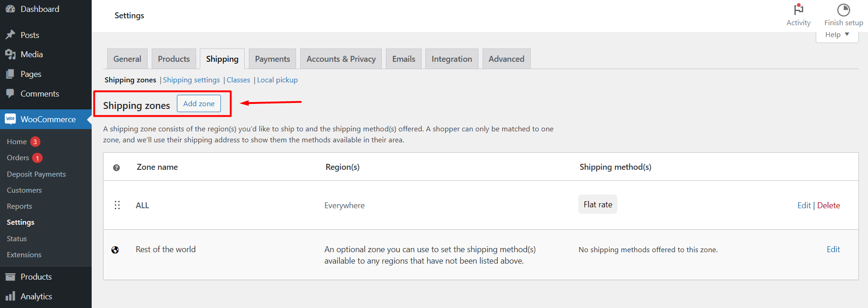Switch to the Products settings tab
The height and width of the screenshot is (308, 868).
[x=174, y=59]
